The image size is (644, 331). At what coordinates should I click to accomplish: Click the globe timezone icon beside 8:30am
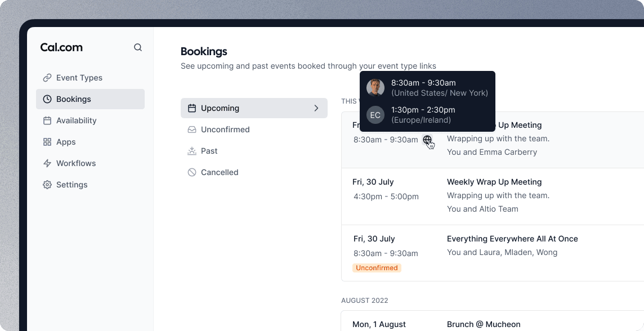(x=427, y=140)
